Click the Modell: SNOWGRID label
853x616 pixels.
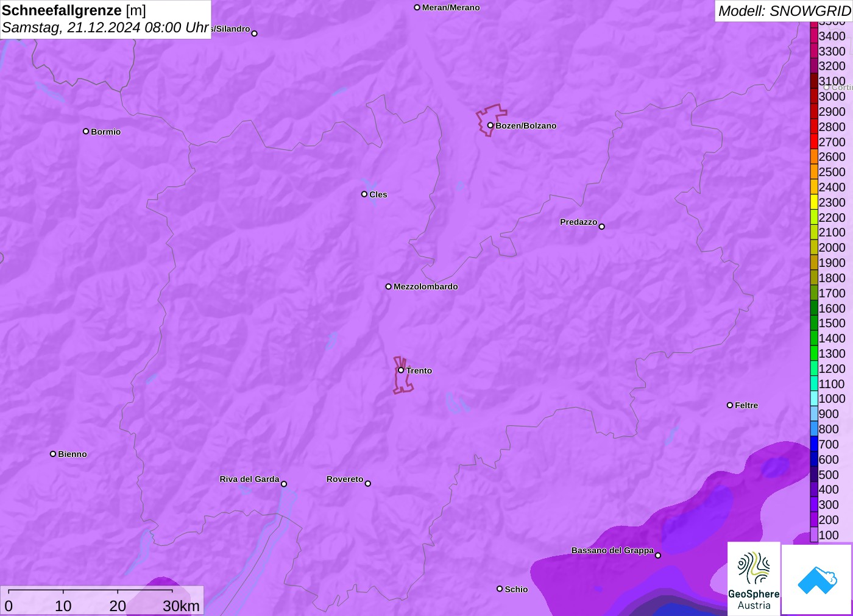pos(785,11)
